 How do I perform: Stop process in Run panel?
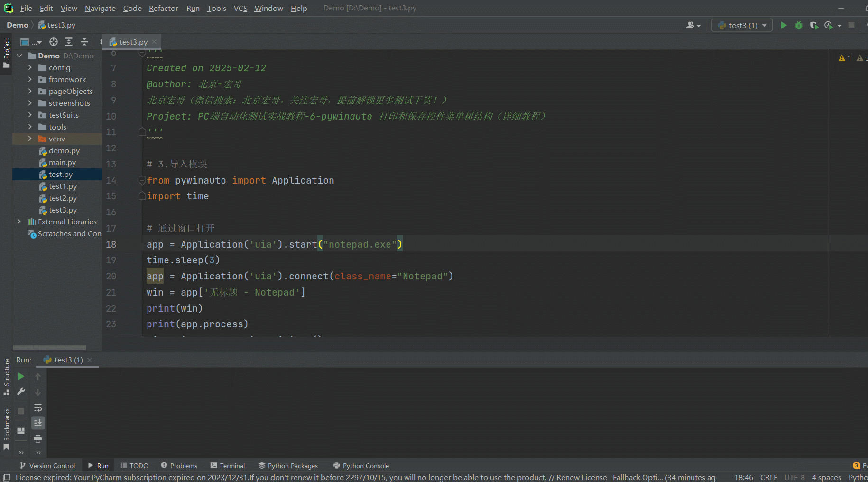21,411
